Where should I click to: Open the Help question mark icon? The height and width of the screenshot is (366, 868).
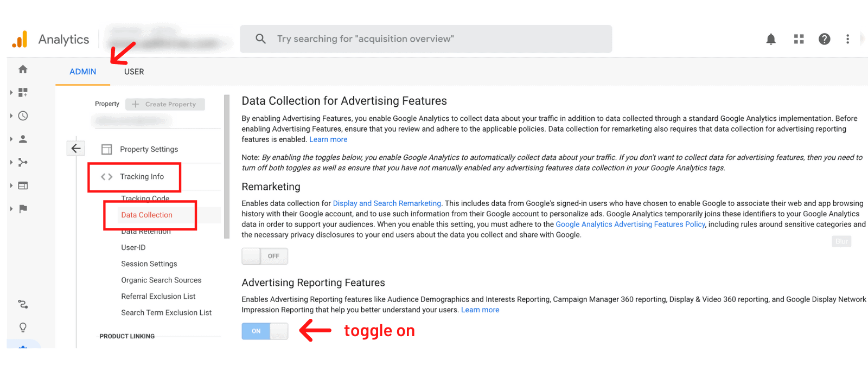824,39
